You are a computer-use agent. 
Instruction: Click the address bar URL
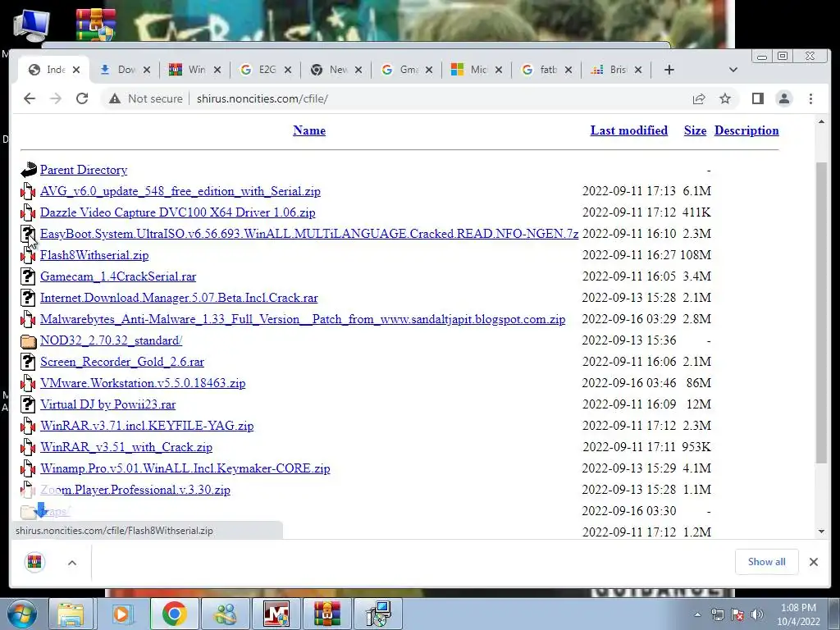click(262, 98)
